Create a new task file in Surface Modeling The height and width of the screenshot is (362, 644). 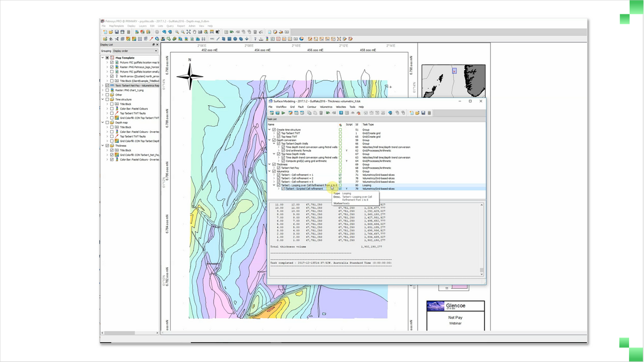coord(411,112)
